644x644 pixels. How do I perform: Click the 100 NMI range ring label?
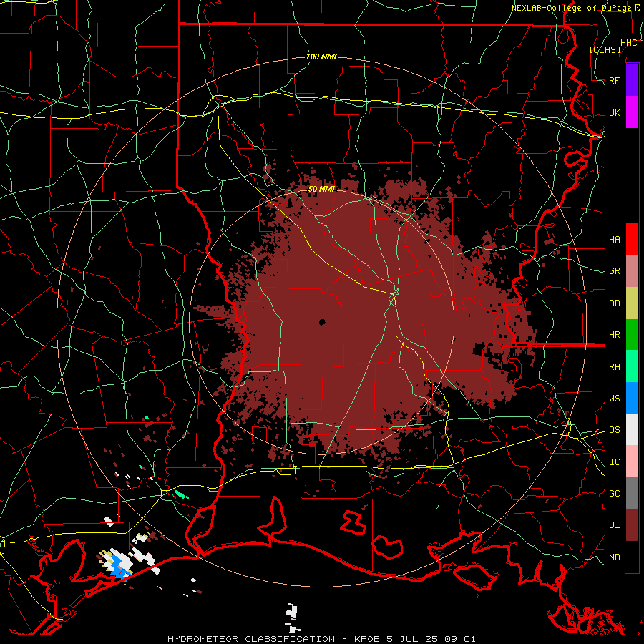coord(321,57)
